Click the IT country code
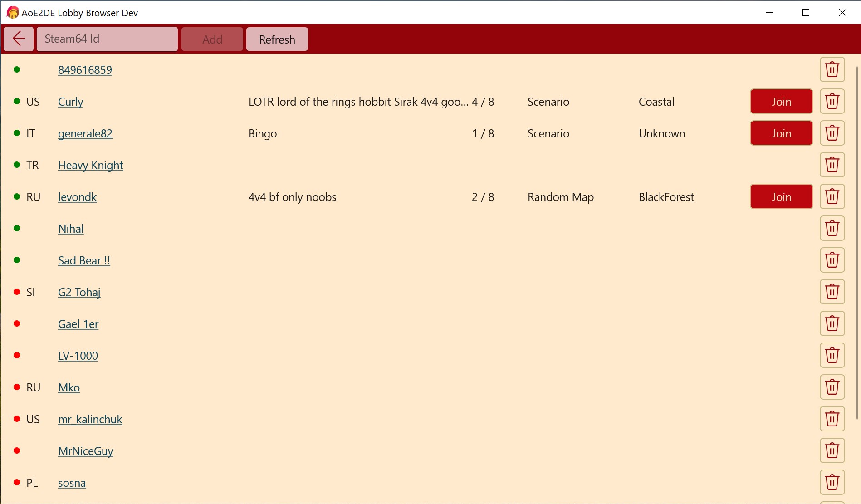The image size is (861, 504). 30,133
